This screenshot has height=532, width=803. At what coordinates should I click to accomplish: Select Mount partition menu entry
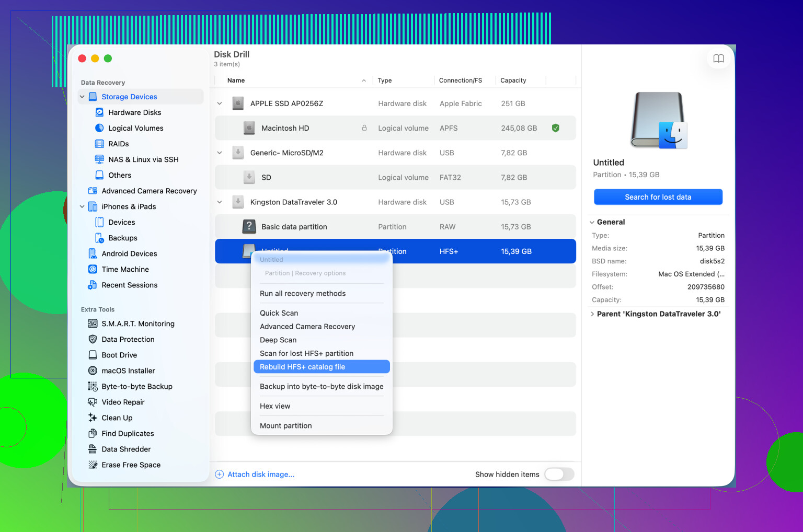[322, 426]
